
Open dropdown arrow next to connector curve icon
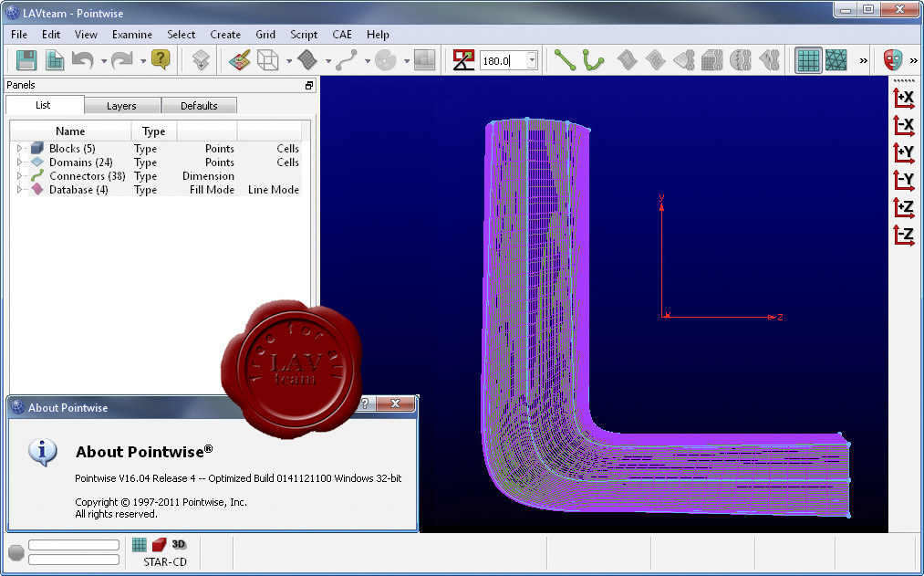[367, 61]
